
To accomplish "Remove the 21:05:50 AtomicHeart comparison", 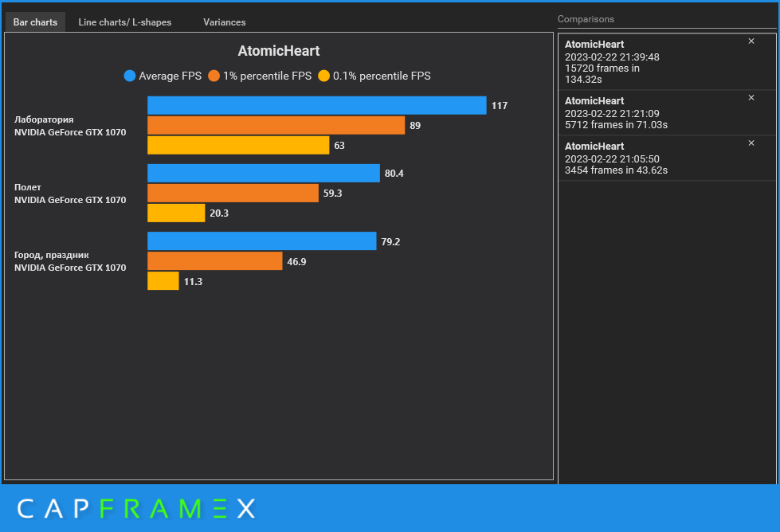I will click(751, 143).
